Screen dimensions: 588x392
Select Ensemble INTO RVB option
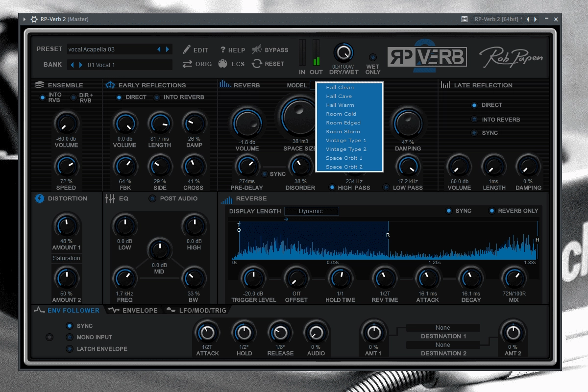coord(43,98)
